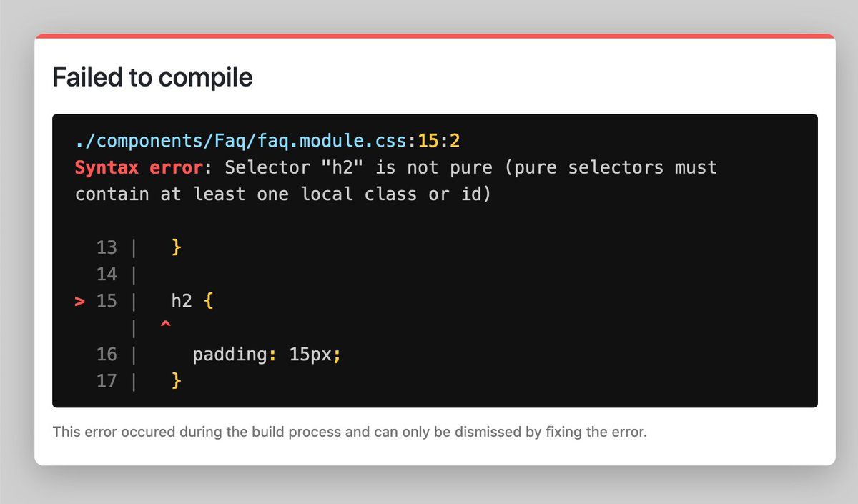The image size is (858, 504).
Task: Click the error message about selector "h2"
Action: pos(396,181)
